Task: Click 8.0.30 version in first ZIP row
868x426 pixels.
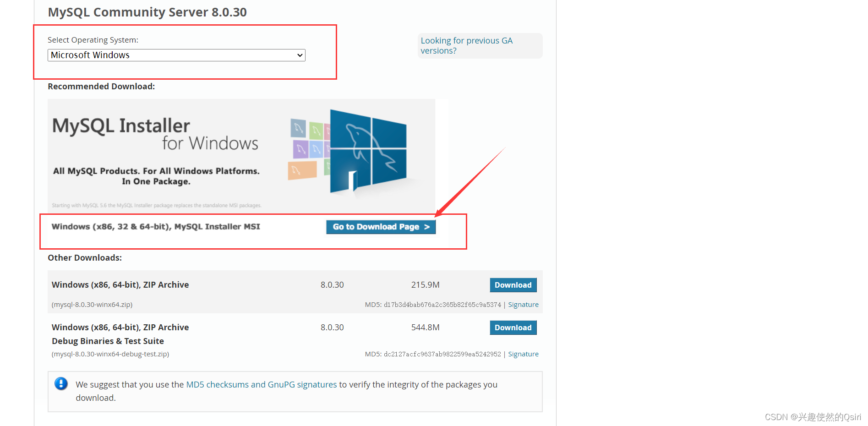Action: tap(332, 285)
